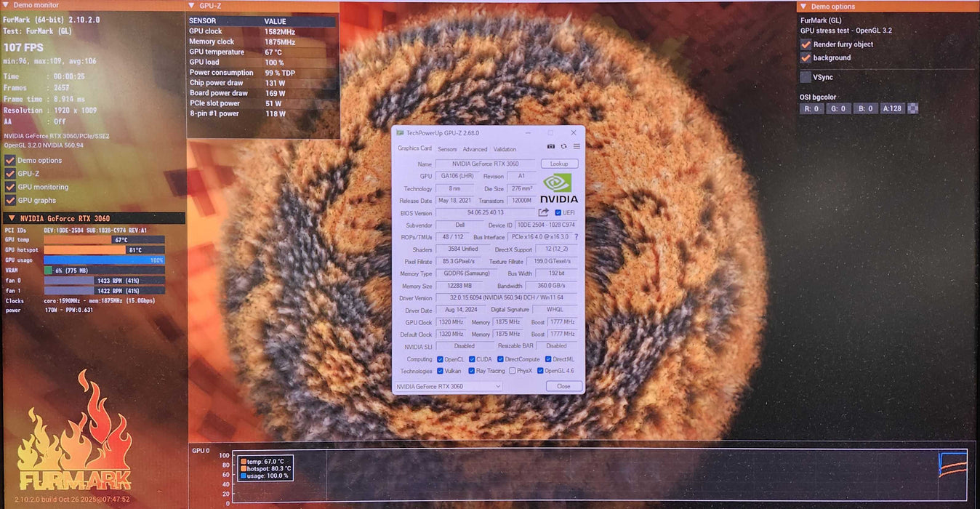This screenshot has height=509, width=980.
Task: Click the NVIDIA logo in GPU-Z
Action: (558, 188)
